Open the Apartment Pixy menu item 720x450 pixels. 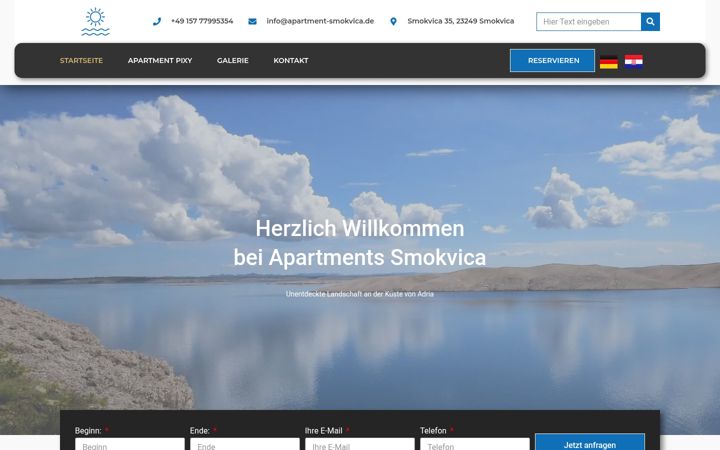[x=160, y=61]
